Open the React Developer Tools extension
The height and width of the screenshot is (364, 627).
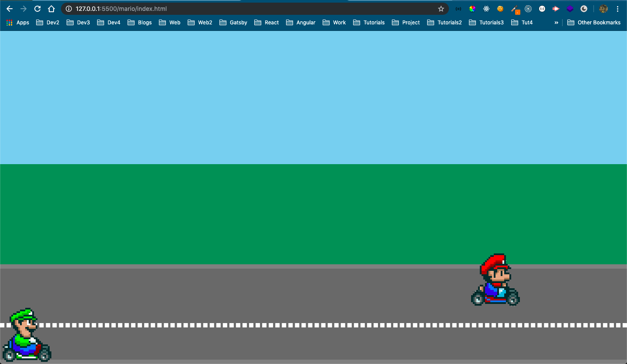click(x=486, y=9)
